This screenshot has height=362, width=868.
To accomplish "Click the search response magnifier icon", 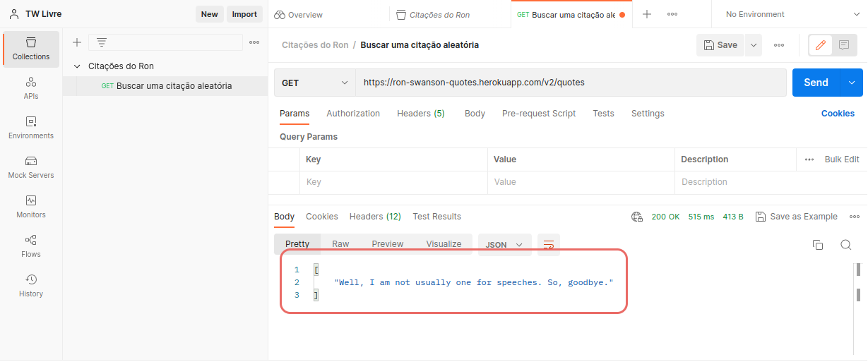I will click(845, 245).
